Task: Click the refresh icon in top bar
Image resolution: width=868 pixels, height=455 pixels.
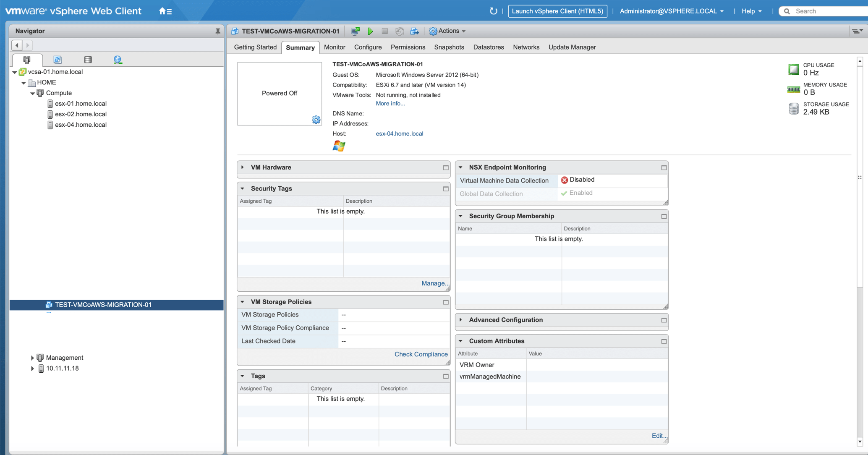Action: (x=493, y=11)
